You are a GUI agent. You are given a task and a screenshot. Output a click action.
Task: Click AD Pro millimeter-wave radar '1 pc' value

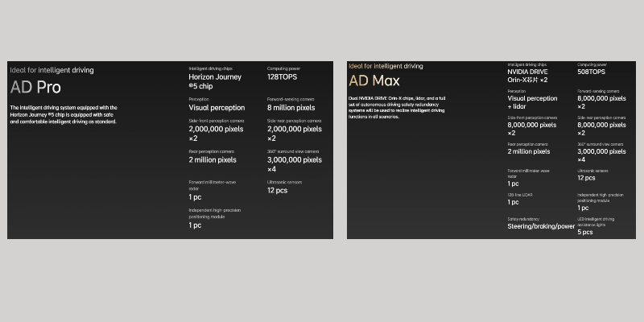point(195,197)
